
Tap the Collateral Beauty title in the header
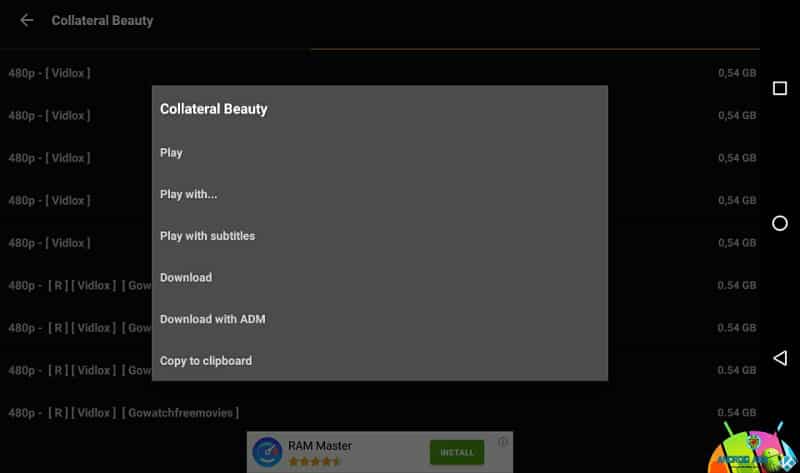click(x=102, y=20)
